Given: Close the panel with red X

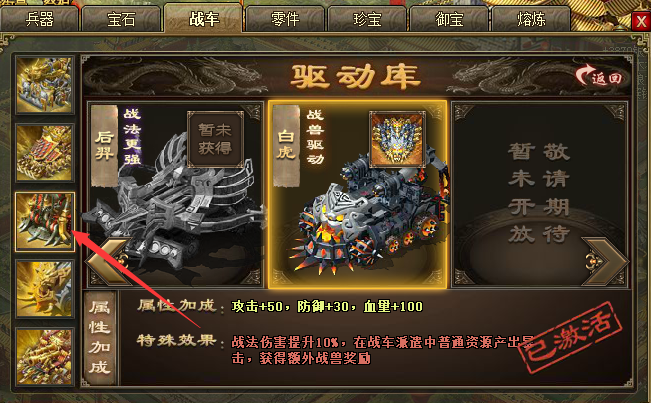Looking at the screenshot, I should pyautogui.click(x=641, y=21).
